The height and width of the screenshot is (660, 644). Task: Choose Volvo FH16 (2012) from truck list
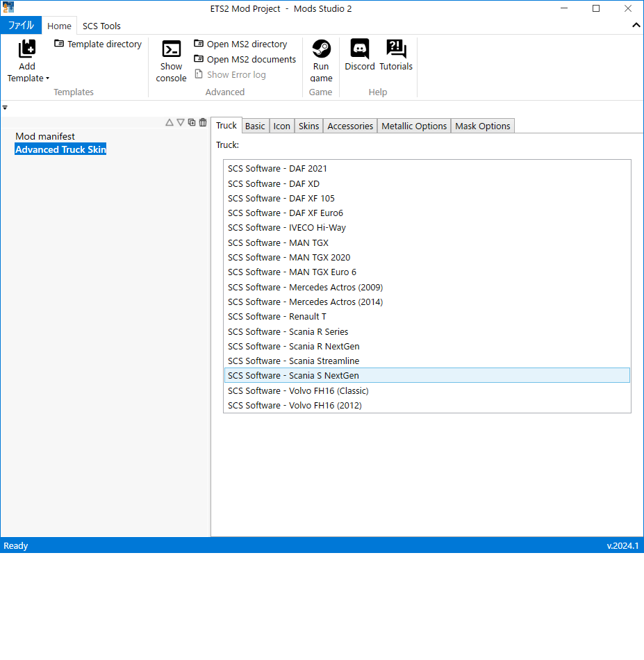click(x=295, y=405)
